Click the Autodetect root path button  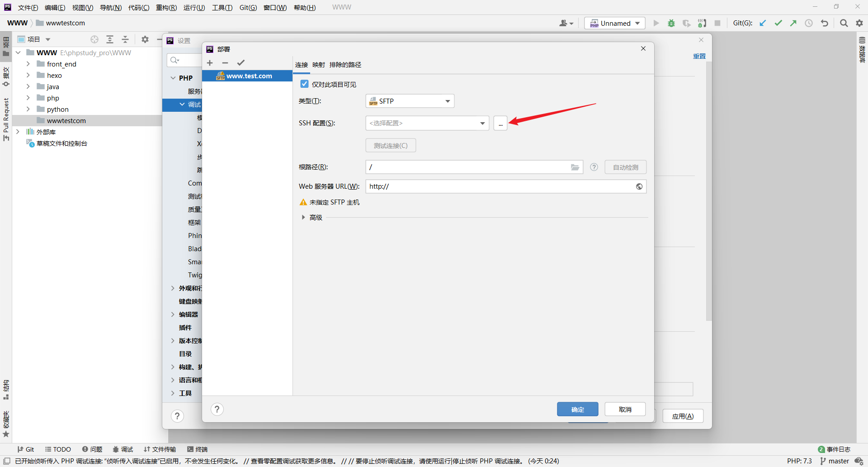click(626, 167)
